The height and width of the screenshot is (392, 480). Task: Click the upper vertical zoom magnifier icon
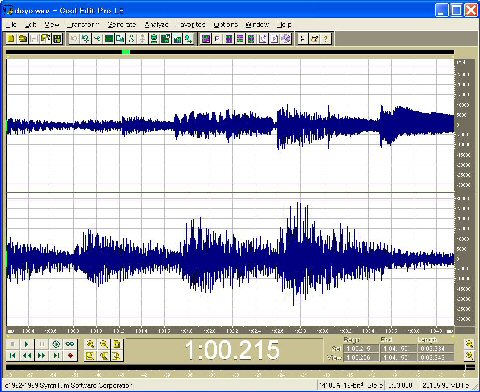[470, 344]
